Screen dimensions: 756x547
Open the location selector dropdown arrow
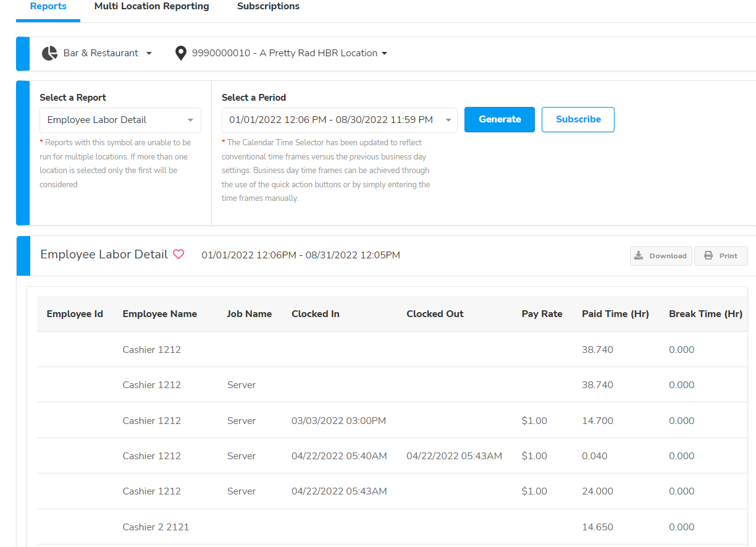click(x=384, y=54)
